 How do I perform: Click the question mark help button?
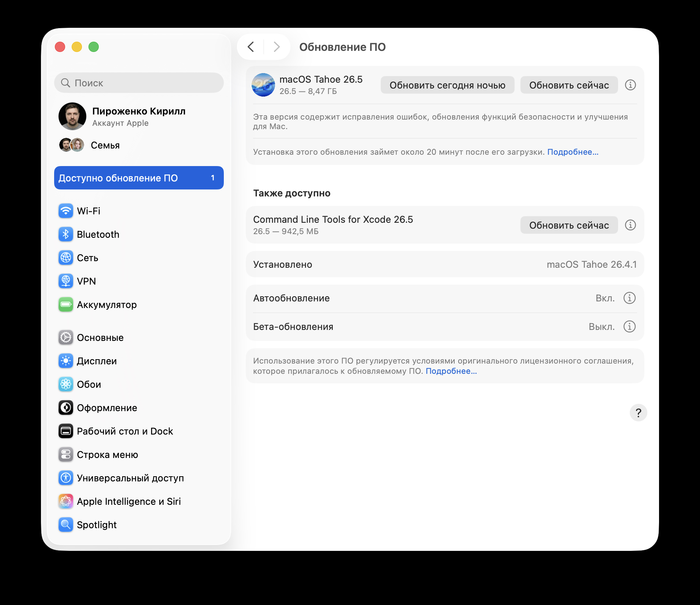click(x=638, y=413)
